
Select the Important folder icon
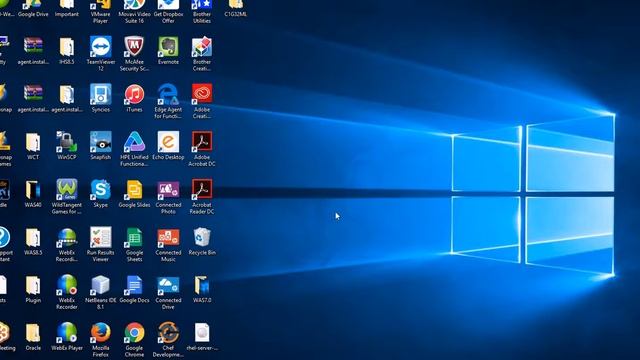point(67,4)
